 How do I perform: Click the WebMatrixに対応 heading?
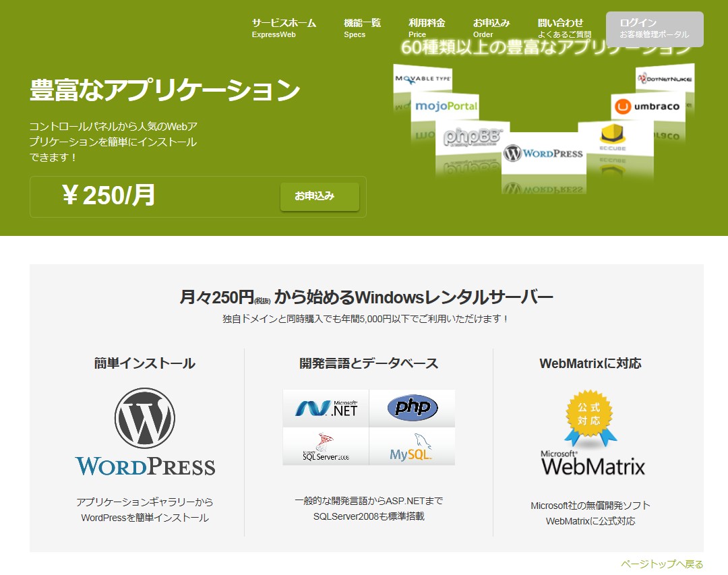590,363
